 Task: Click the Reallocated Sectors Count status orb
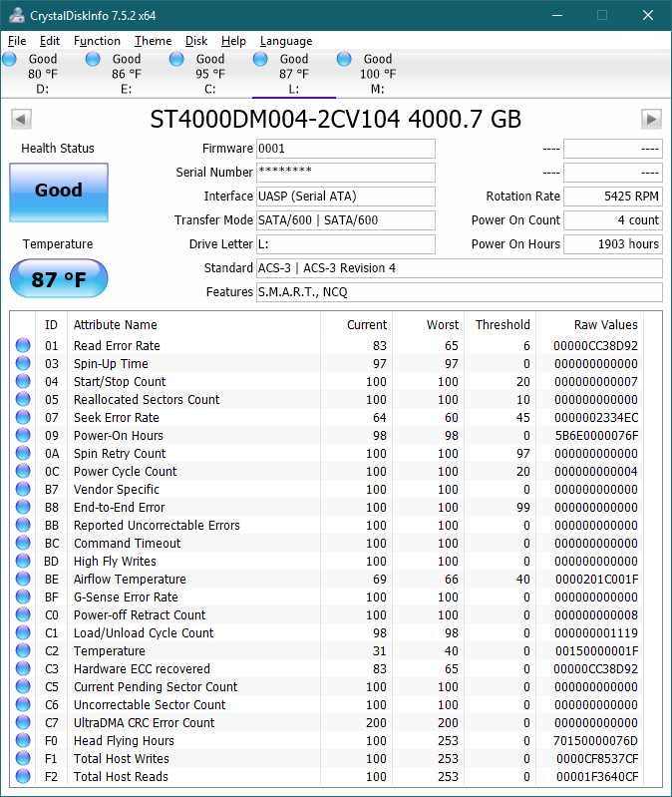23,400
